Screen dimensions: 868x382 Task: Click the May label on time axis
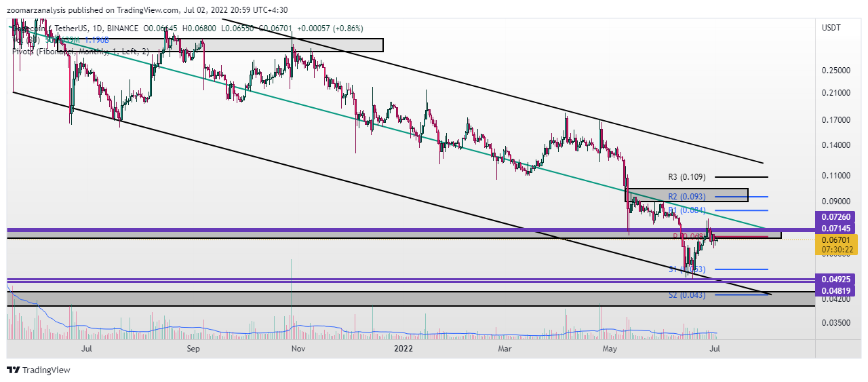pyautogui.click(x=611, y=349)
